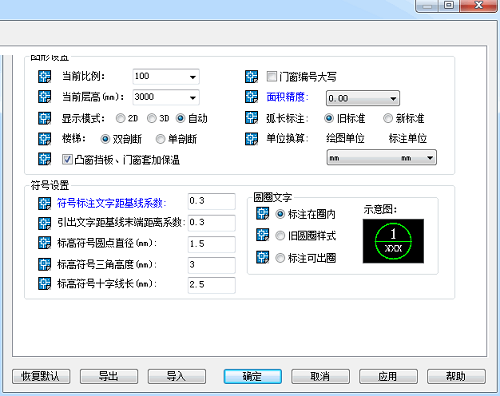Open the 当前比例 dropdown
Screen dimensions: 500x396
[x=193, y=77]
